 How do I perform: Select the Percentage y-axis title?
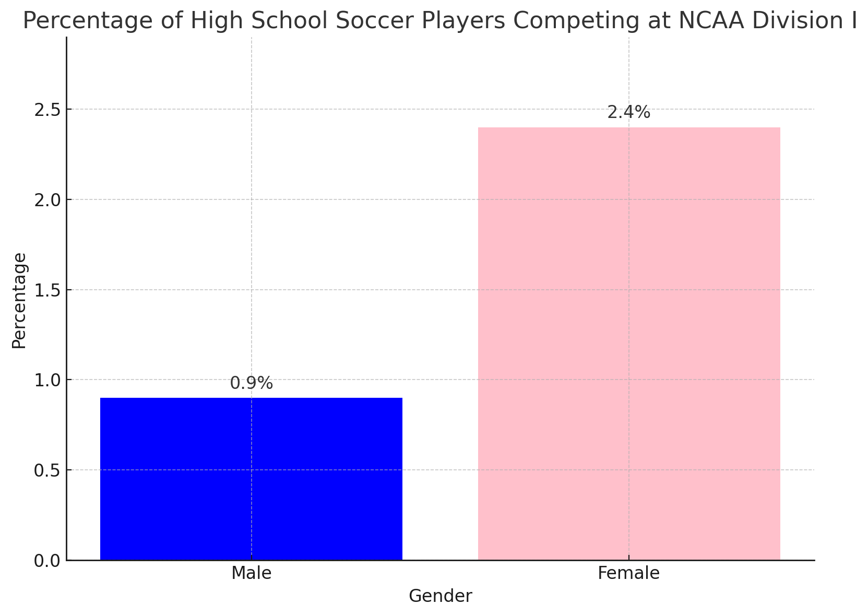tap(19, 300)
